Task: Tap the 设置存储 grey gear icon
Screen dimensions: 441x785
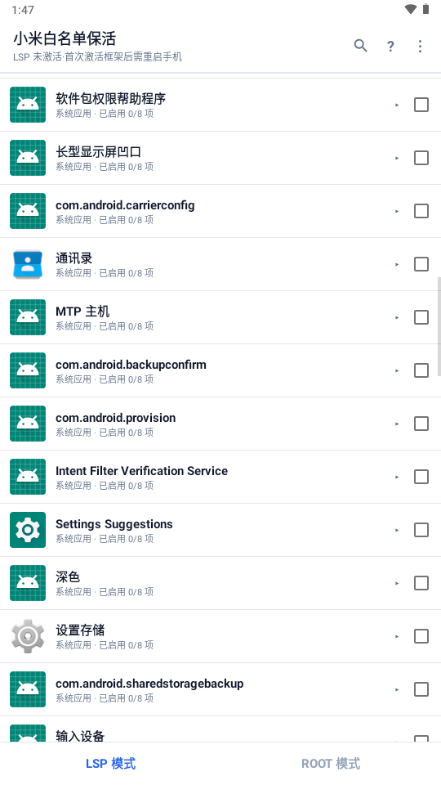Action: 28,636
